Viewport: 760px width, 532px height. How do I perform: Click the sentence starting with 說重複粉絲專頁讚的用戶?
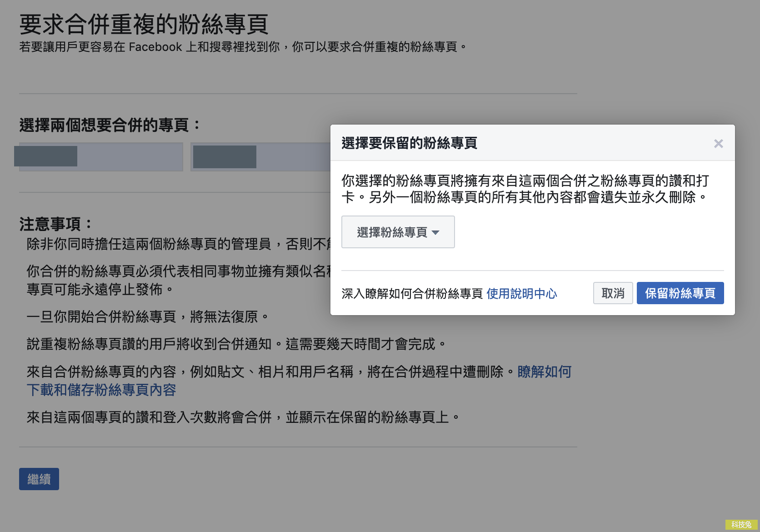coord(236,344)
